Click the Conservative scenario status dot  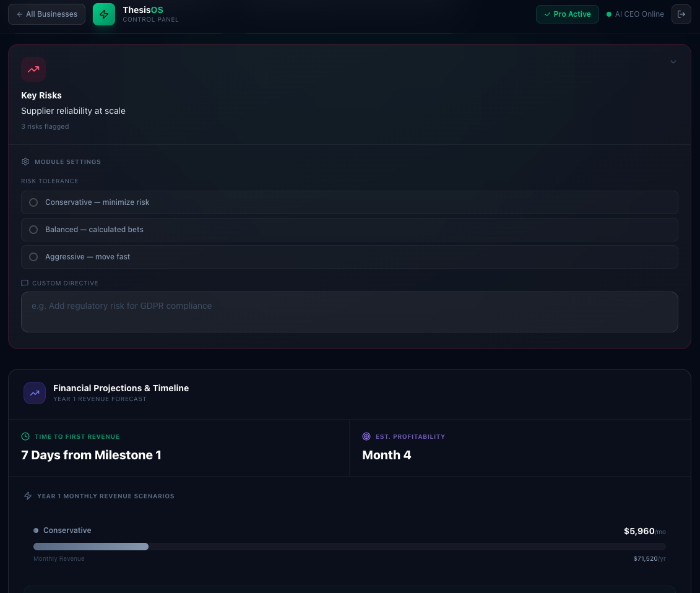click(x=35, y=530)
